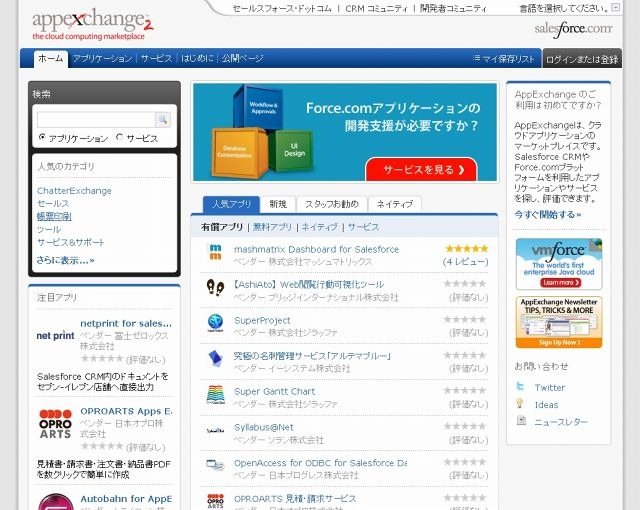Click the appexchange logo
640x510 pixels.
(93, 24)
